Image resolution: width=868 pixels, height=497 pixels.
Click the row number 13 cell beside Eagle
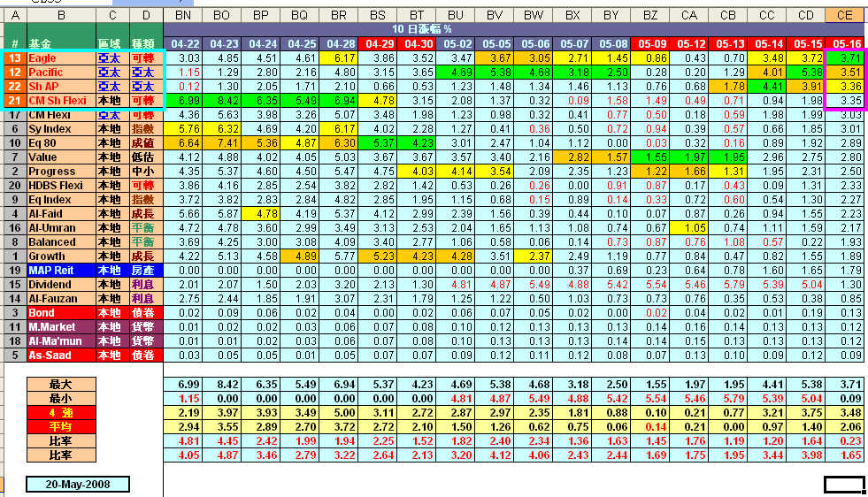coord(15,58)
